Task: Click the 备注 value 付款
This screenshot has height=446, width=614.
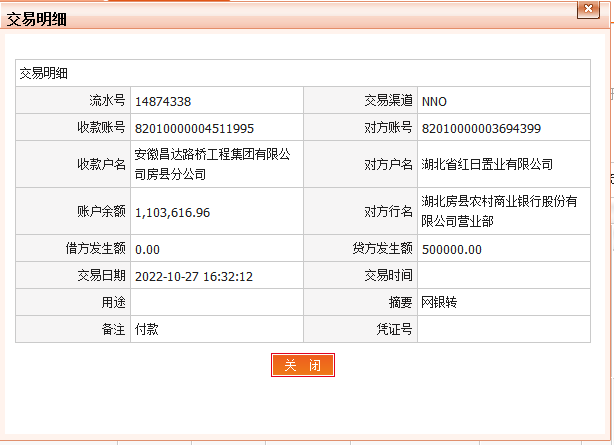Action: coord(147,328)
